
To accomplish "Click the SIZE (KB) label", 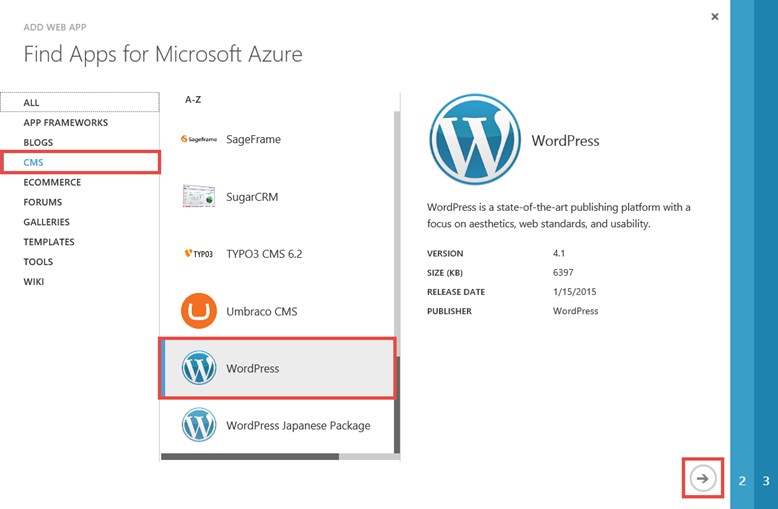I will 445,273.
